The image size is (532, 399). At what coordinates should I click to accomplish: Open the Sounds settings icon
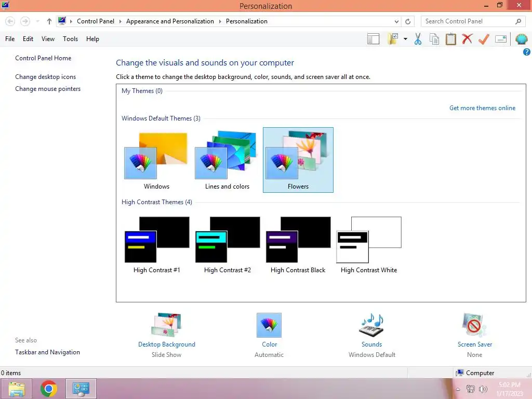(x=371, y=325)
